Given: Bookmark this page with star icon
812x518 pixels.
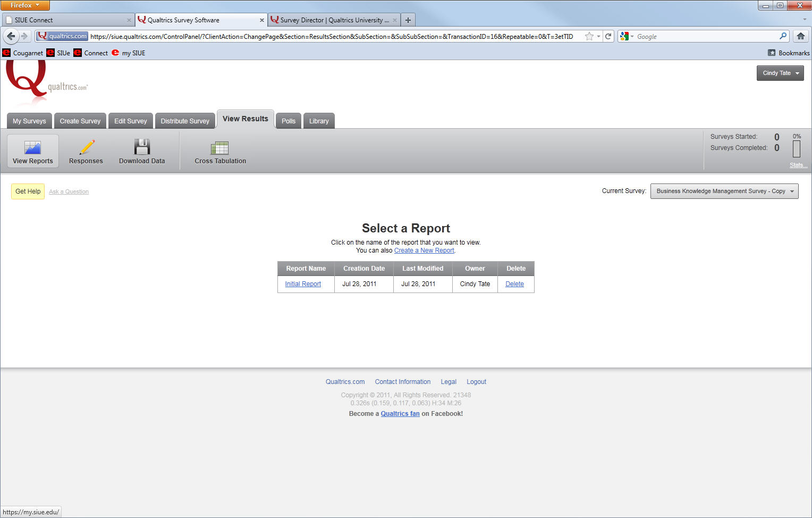Looking at the screenshot, I should 589,36.
